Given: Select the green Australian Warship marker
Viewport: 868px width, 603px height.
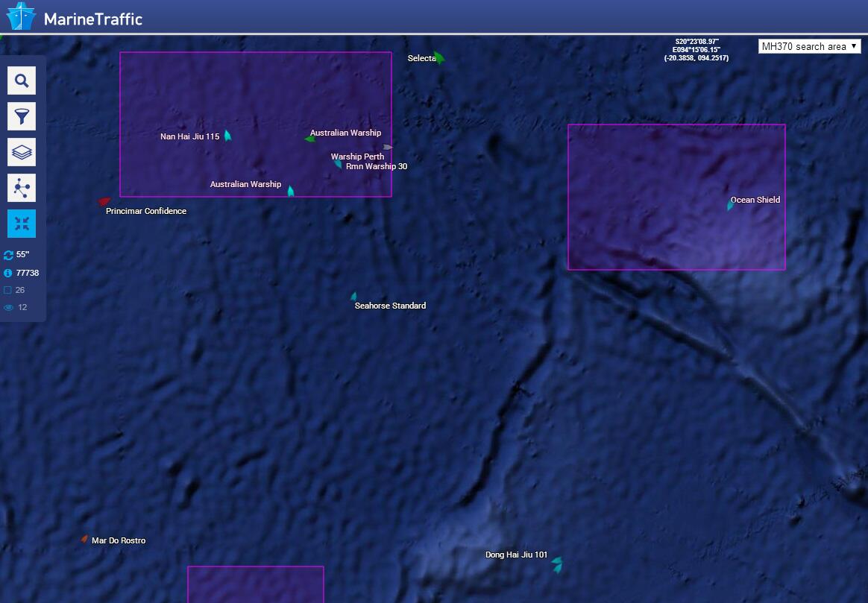Looking at the screenshot, I should (310, 139).
